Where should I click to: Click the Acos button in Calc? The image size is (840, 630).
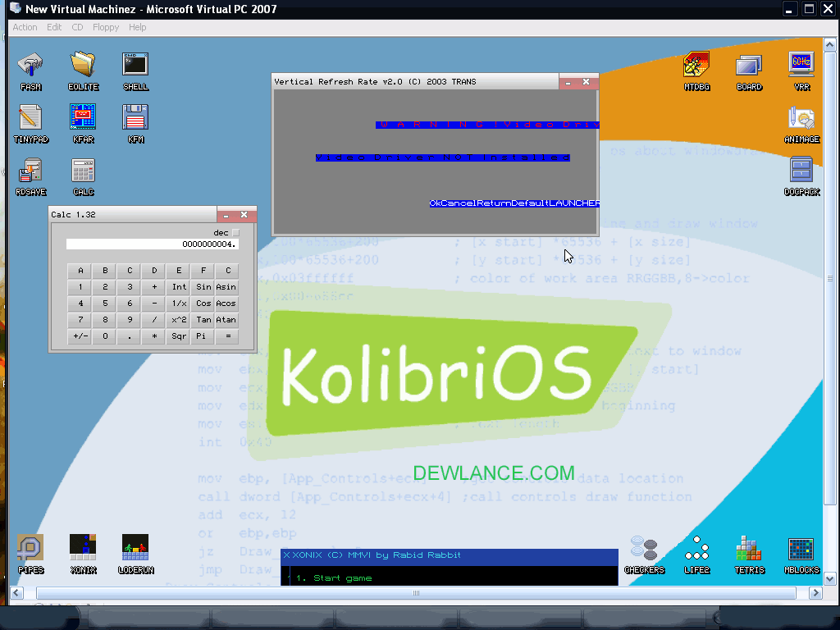tap(228, 304)
